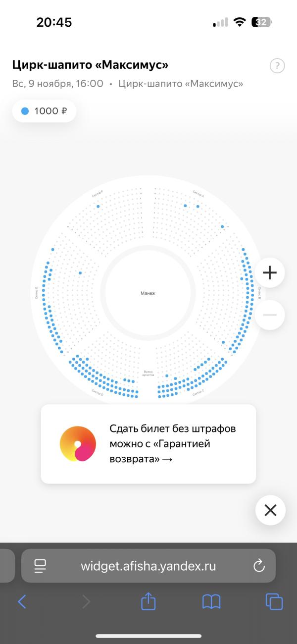Show all open Safari tabs

pyautogui.click(x=274, y=601)
